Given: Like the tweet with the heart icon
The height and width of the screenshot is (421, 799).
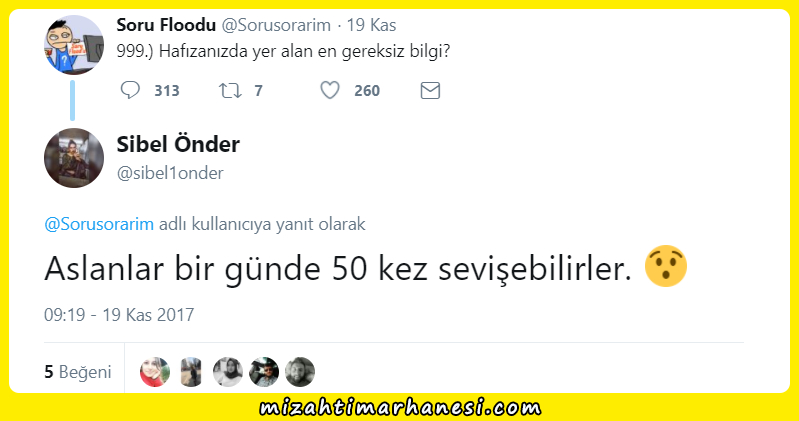Looking at the screenshot, I should coord(330,90).
